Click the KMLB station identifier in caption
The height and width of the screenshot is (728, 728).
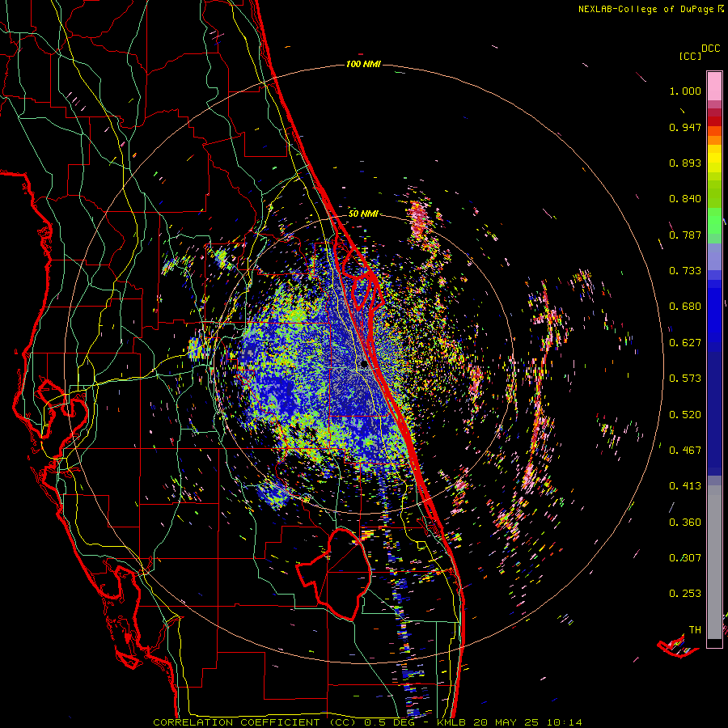453,722
